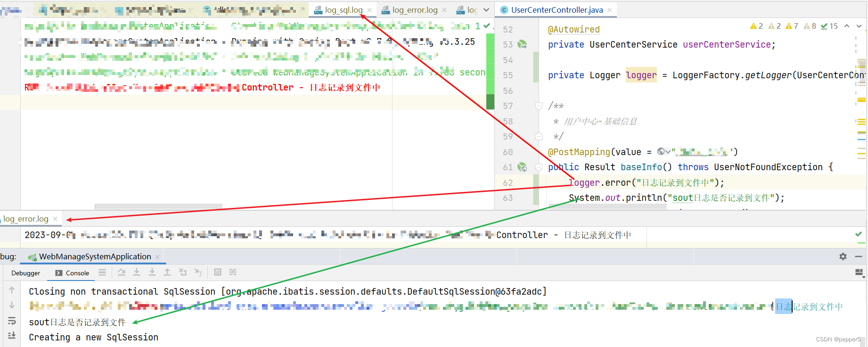
Task: Click the Spring request mapping gutter icon on line 61
Action: tap(522, 167)
